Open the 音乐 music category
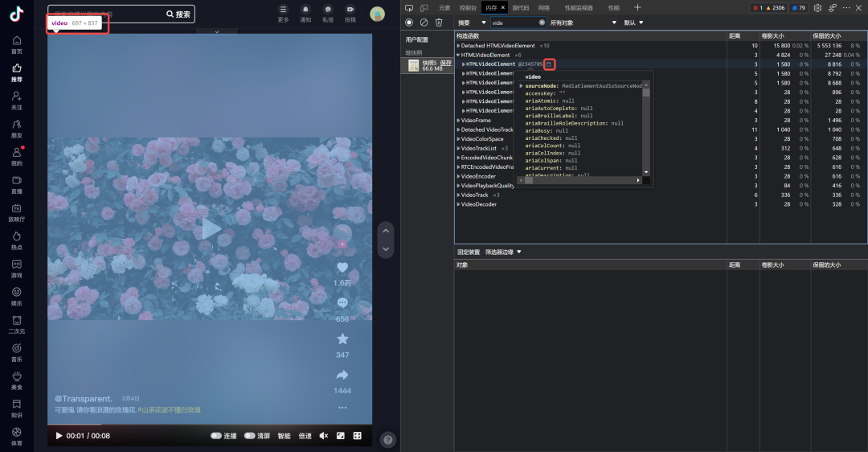Screen dimensions: 868x452 (17, 352)
